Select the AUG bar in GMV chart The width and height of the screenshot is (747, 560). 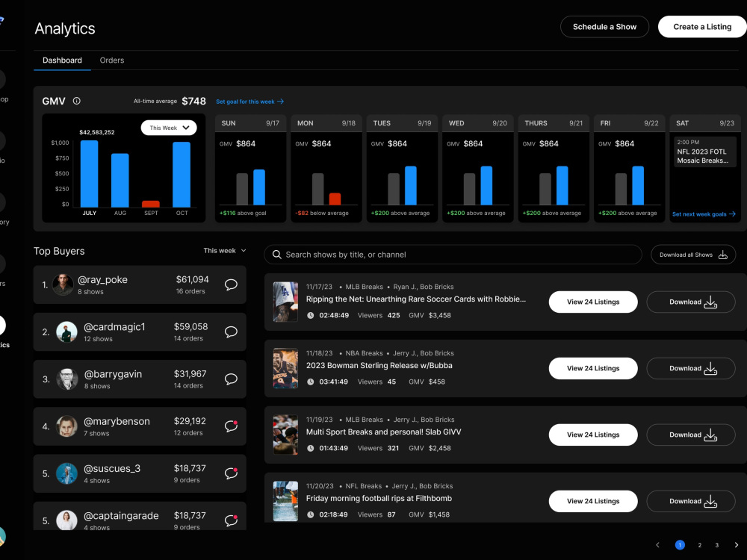click(x=120, y=181)
